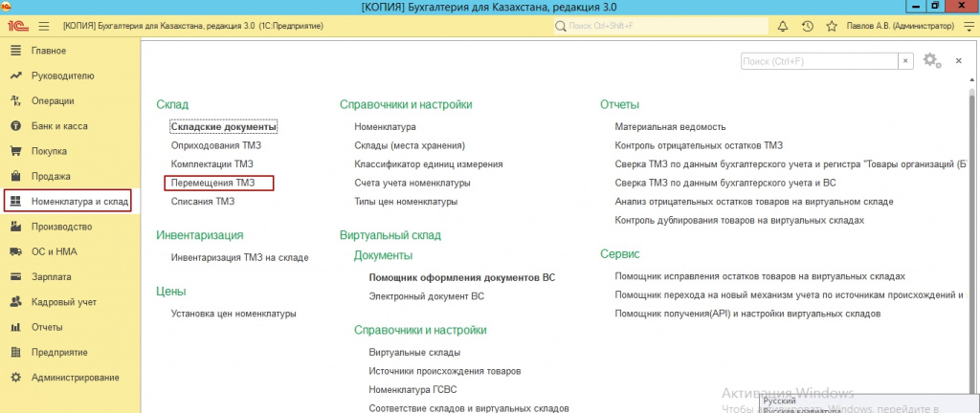The width and height of the screenshot is (980, 413).
Task: Open Сверка ТМЗ по данным бухгалтерского учета и ВС
Action: (x=725, y=183)
